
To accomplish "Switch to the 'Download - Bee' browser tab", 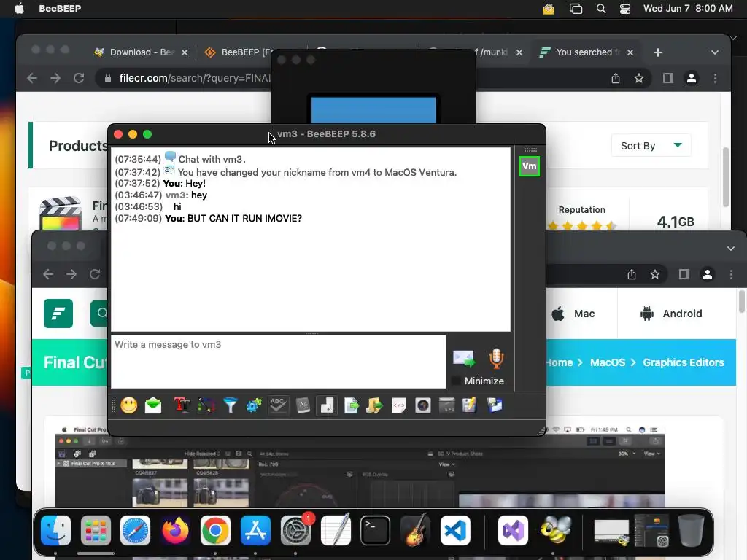I will pos(142,52).
